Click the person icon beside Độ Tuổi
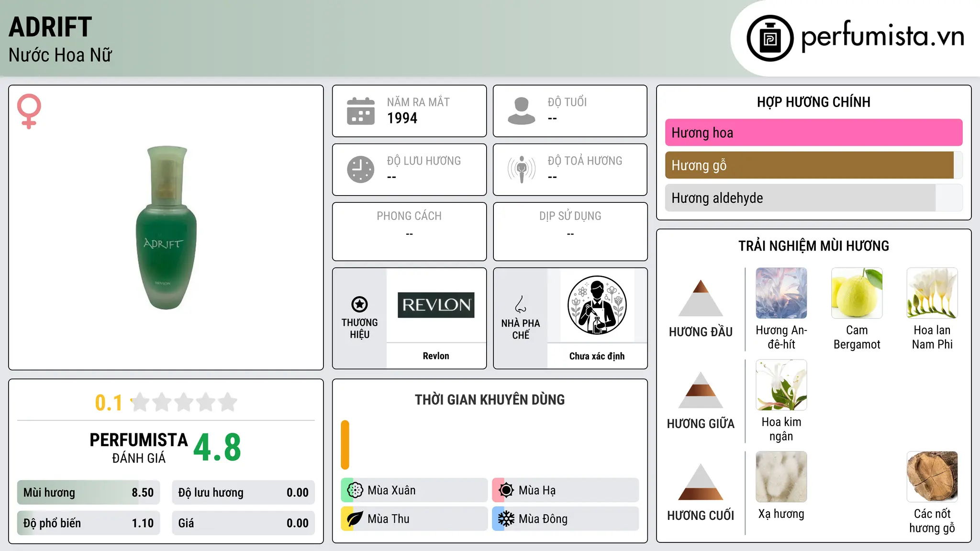The image size is (980, 551). click(522, 111)
